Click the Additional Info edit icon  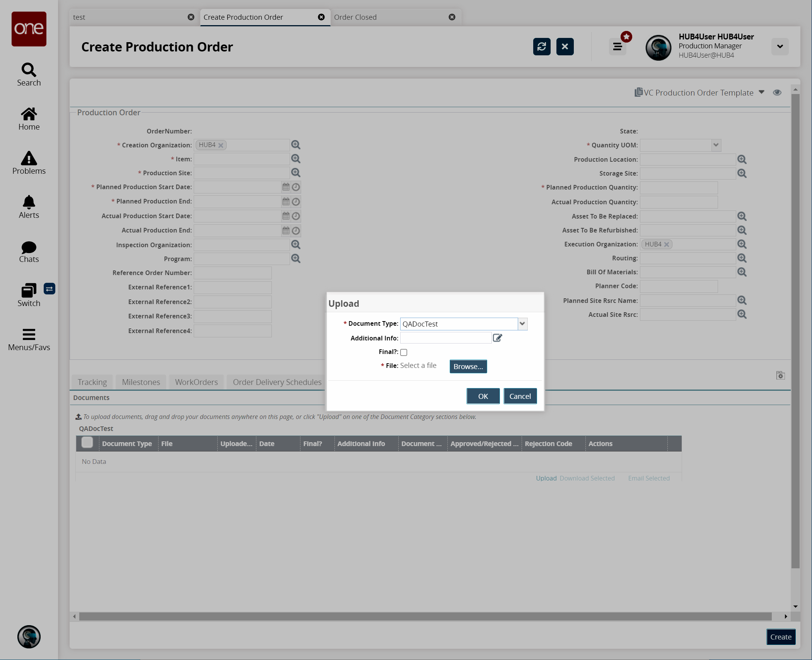(497, 338)
